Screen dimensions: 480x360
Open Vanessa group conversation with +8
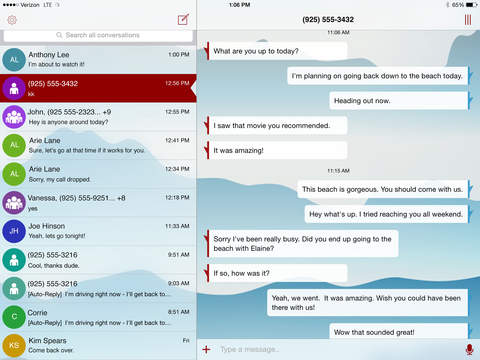(98, 203)
